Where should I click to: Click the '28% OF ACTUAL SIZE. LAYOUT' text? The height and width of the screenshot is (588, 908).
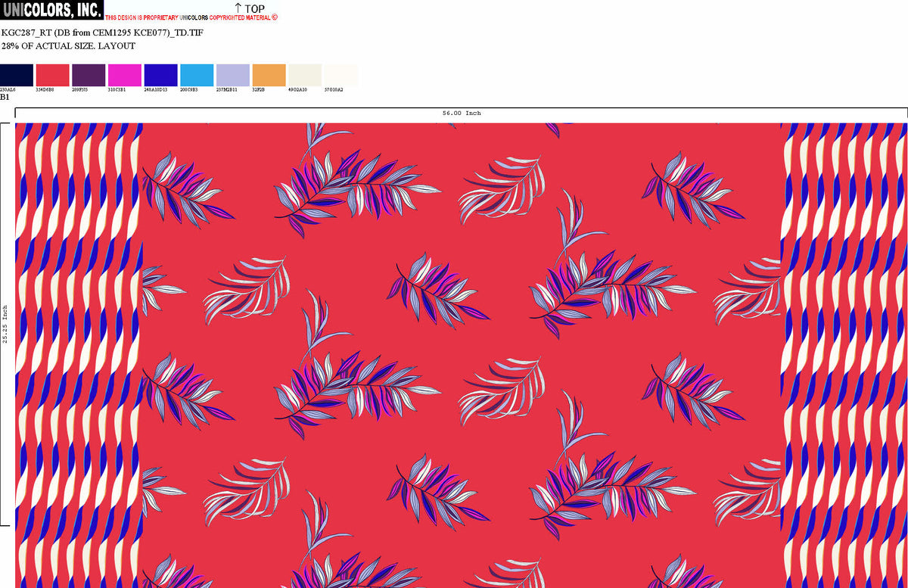68,46
